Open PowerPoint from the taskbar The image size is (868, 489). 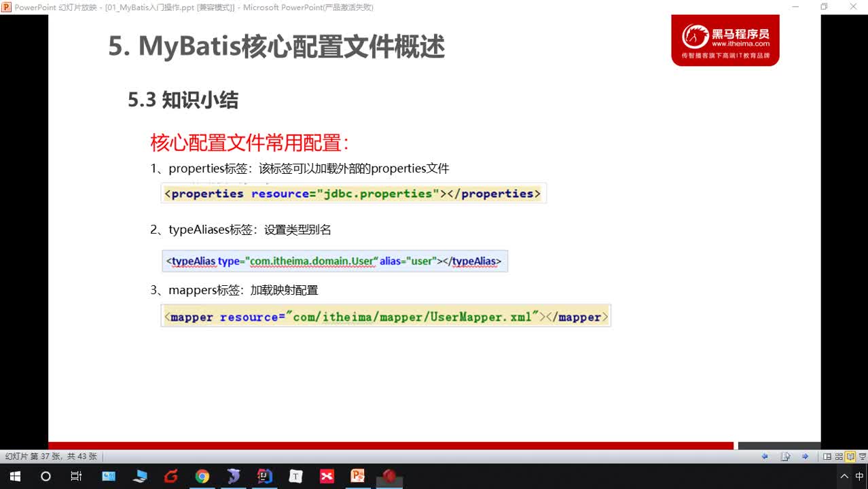358,476
